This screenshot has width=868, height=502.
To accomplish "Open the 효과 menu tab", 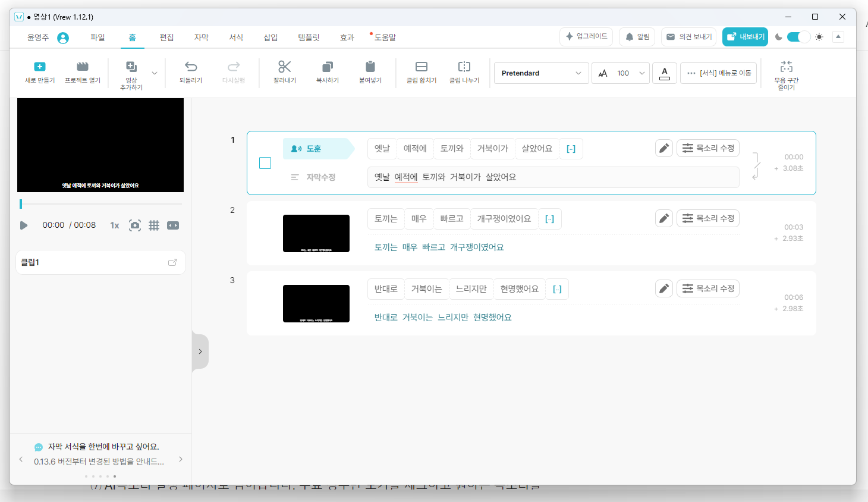I will (x=347, y=37).
